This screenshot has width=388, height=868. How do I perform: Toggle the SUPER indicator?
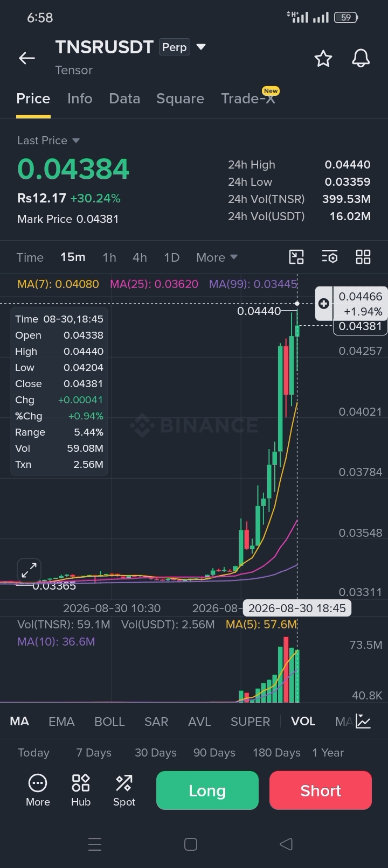pos(250,722)
